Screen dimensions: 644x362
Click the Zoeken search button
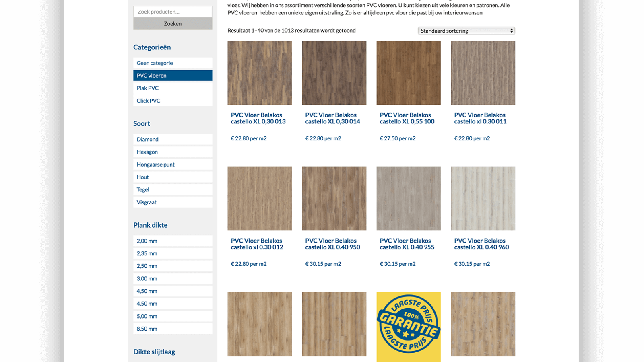click(x=173, y=24)
